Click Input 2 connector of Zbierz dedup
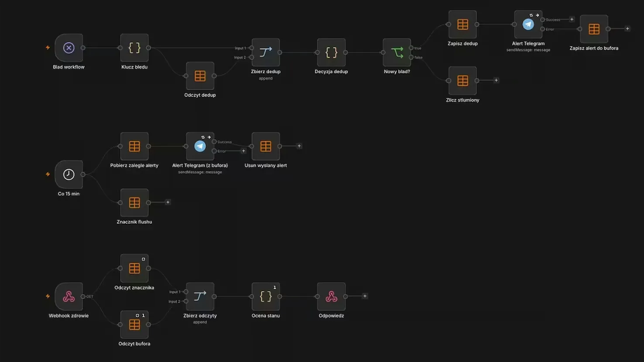The height and width of the screenshot is (362, 644). (251, 57)
